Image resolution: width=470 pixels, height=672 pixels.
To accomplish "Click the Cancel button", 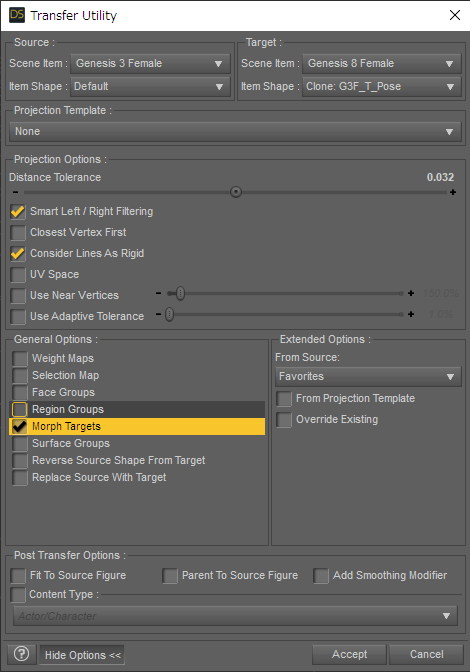I will point(426,654).
